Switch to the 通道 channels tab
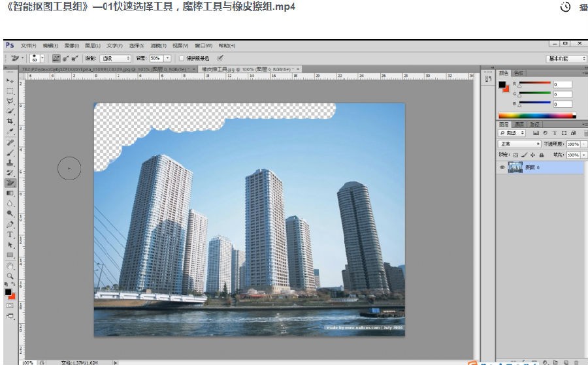This screenshot has width=588, height=365. coord(519,125)
